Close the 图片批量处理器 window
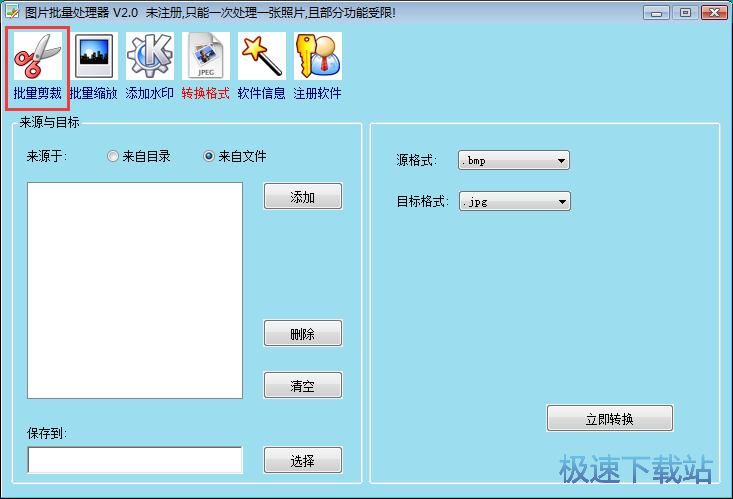This screenshot has height=499, width=733. (714, 13)
